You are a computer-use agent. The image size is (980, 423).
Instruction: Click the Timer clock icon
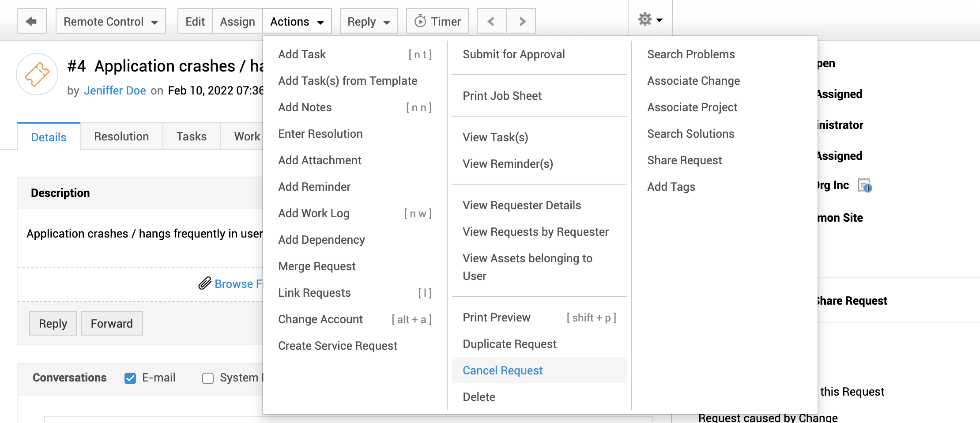[x=420, y=21]
